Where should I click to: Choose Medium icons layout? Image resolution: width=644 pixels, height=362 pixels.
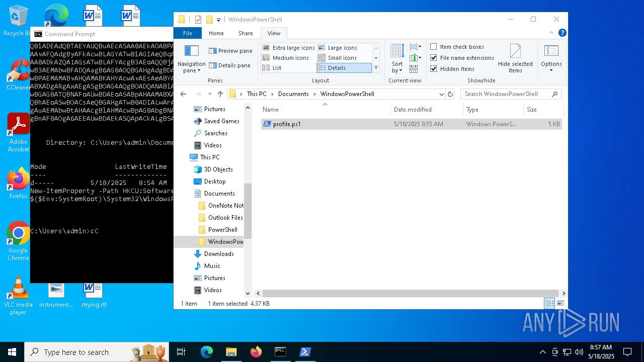(286, 58)
